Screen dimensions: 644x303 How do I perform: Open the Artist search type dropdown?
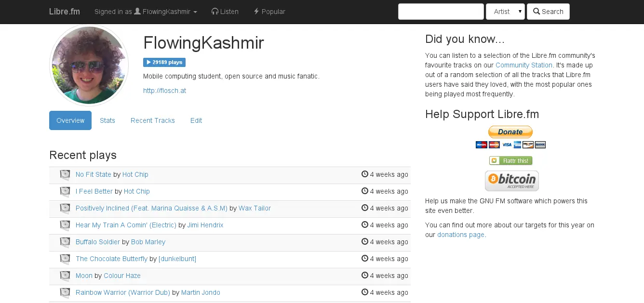click(505, 12)
